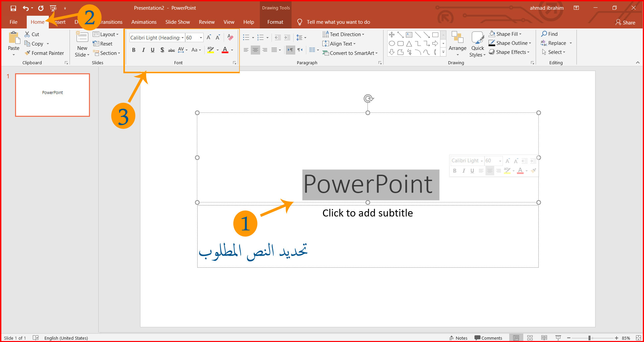Select the rectangle shape in gallery
The image size is (644, 342).
tap(435, 35)
